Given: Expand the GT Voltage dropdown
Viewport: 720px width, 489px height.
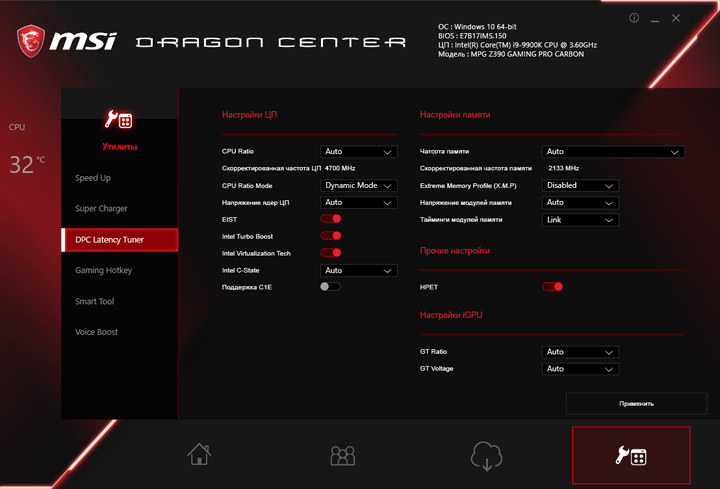Looking at the screenshot, I should 580,369.
